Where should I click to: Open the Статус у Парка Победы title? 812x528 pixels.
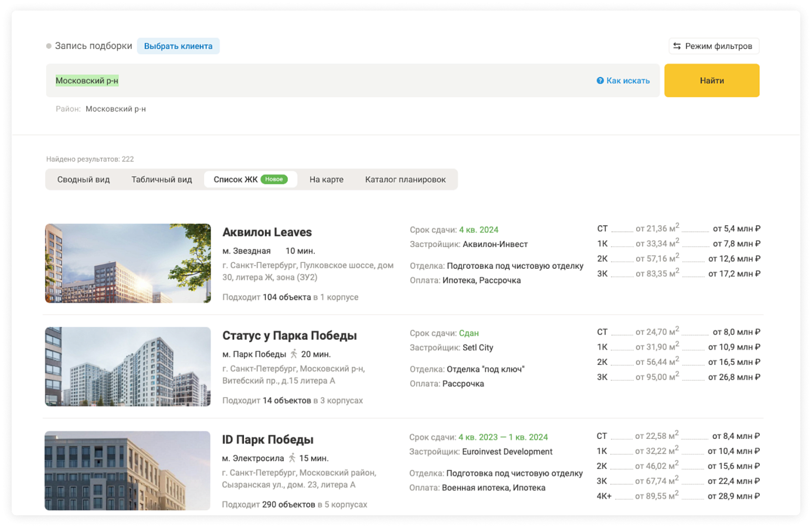tap(290, 336)
